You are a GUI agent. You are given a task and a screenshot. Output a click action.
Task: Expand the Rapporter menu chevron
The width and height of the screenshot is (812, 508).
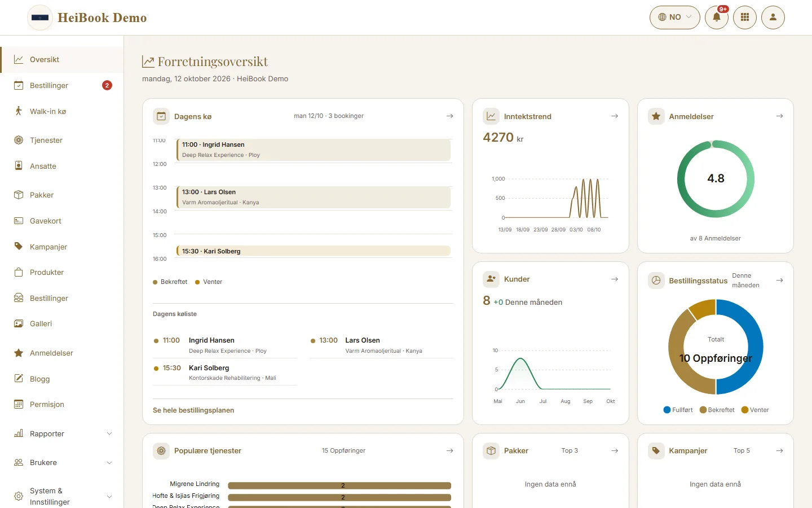[109, 433]
